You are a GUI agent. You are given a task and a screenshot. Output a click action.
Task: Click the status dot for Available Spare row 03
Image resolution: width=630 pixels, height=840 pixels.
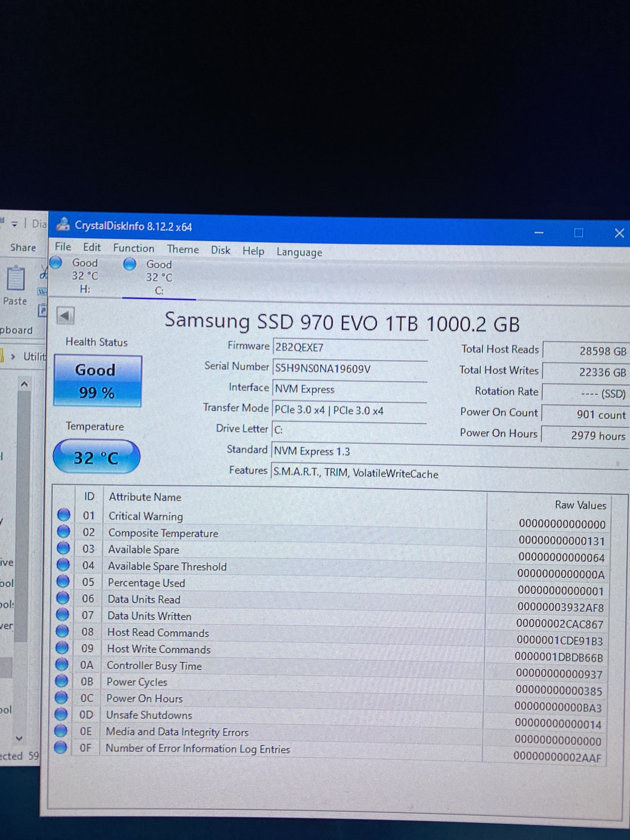click(63, 548)
